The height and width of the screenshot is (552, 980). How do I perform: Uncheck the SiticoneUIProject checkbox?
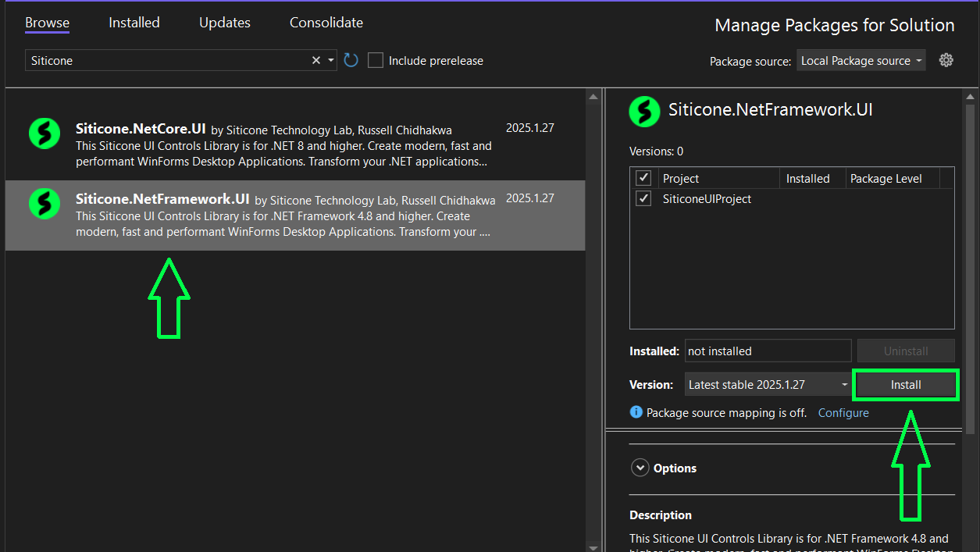click(x=643, y=198)
